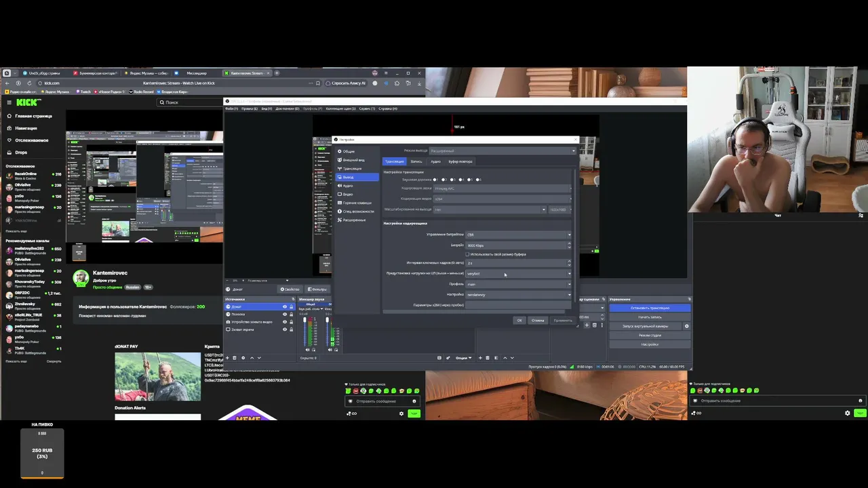
Task: Click OK in the settings dialog
Action: [519, 321]
